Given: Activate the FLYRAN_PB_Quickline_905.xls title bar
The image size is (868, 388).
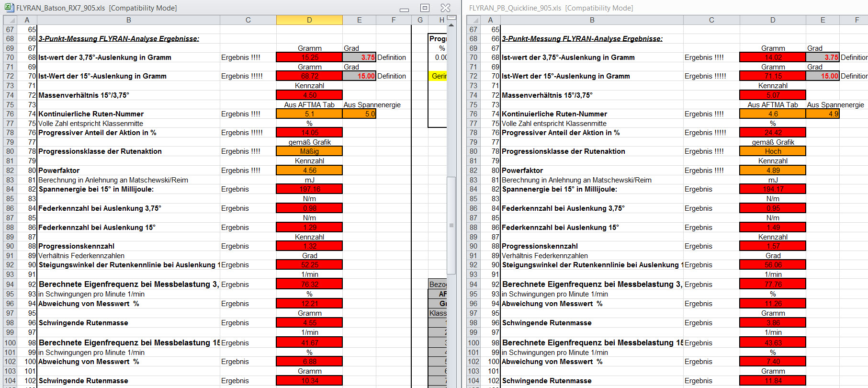Looking at the screenshot, I should [551, 8].
